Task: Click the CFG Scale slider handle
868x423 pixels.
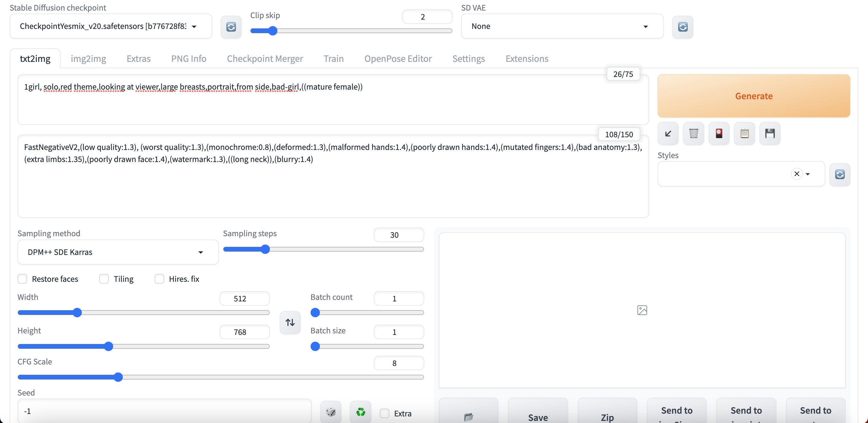Action: coord(118,377)
